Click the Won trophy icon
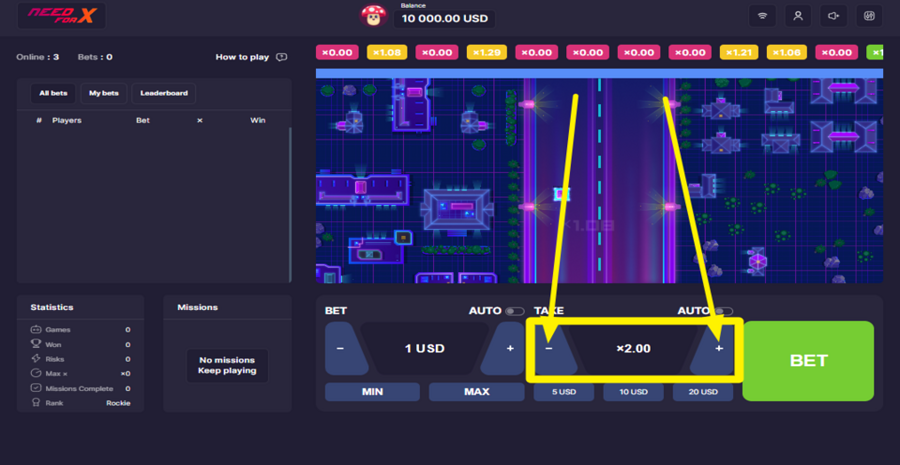 (x=36, y=344)
